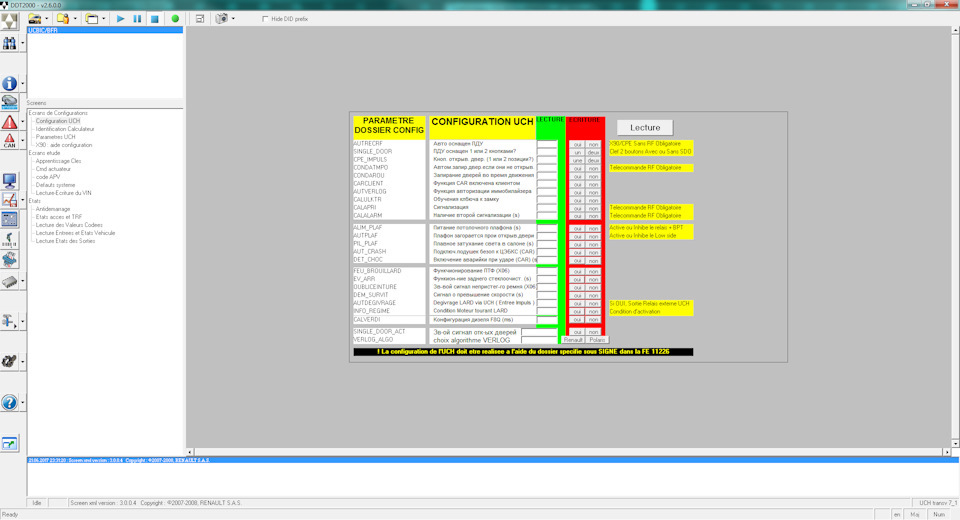
Task: Click the horizontal scrollbar left arrow
Action: (x=190, y=452)
